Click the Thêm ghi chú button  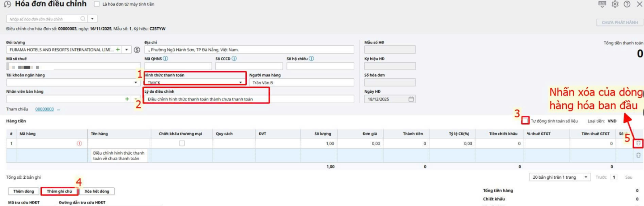point(59,192)
